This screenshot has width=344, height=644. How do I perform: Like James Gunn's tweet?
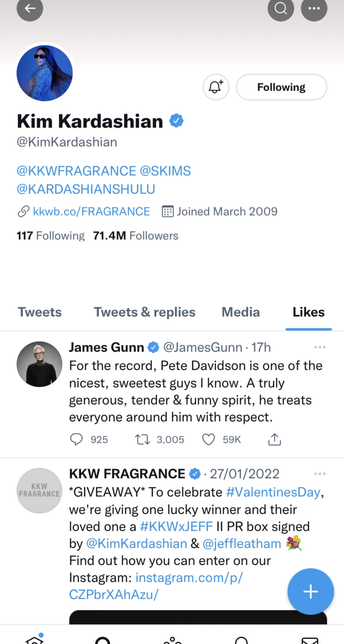[x=208, y=440]
